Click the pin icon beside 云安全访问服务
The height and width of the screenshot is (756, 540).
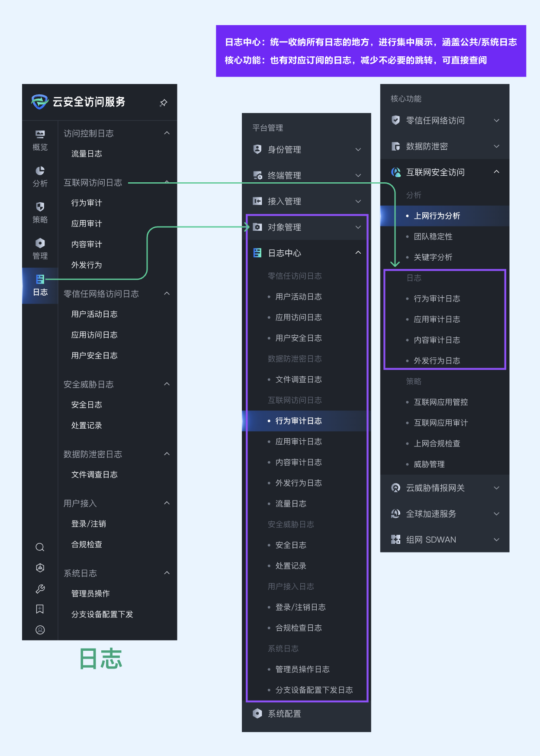pyautogui.click(x=164, y=103)
